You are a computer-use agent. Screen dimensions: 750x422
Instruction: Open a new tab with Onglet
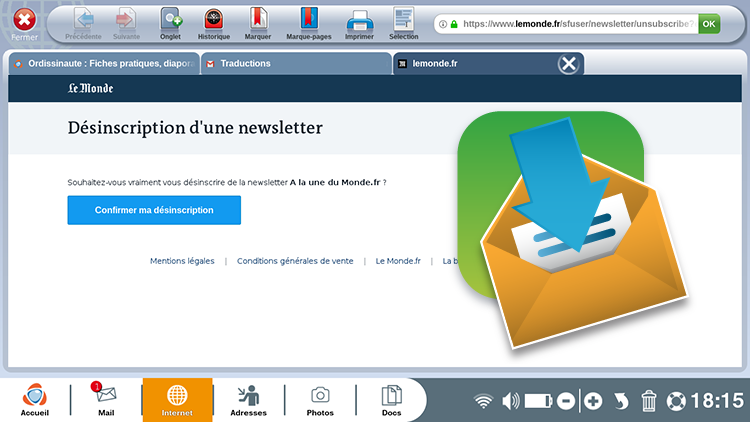pyautogui.click(x=170, y=23)
